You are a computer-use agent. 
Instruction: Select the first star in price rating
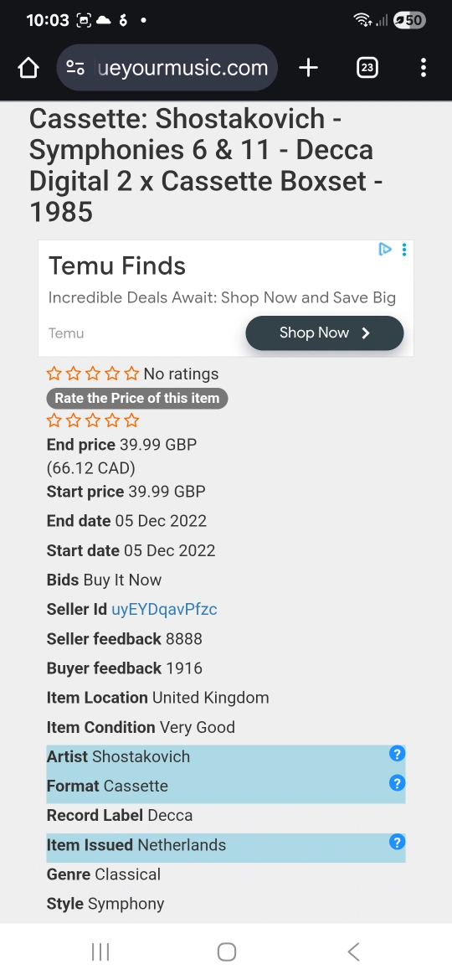(54, 420)
